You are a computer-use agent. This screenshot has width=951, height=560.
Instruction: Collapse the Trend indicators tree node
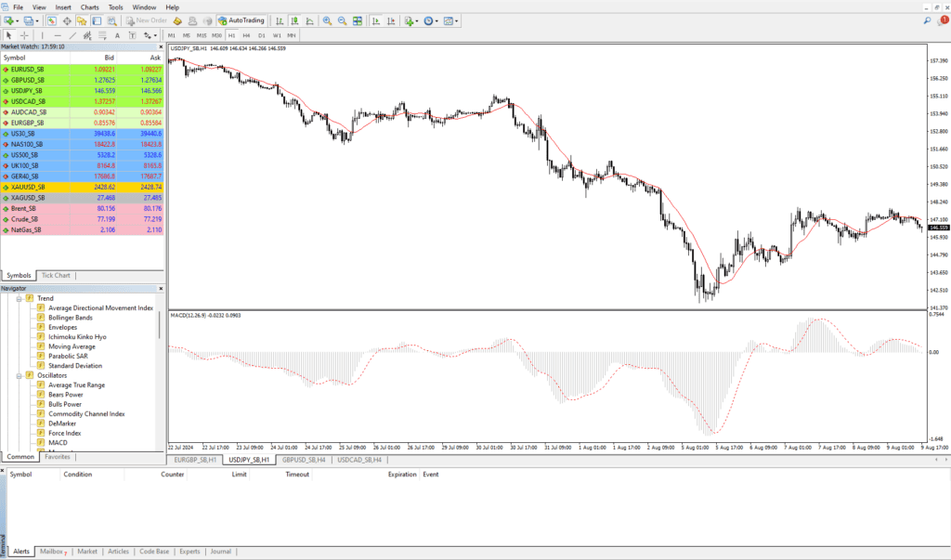pyautogui.click(x=18, y=298)
